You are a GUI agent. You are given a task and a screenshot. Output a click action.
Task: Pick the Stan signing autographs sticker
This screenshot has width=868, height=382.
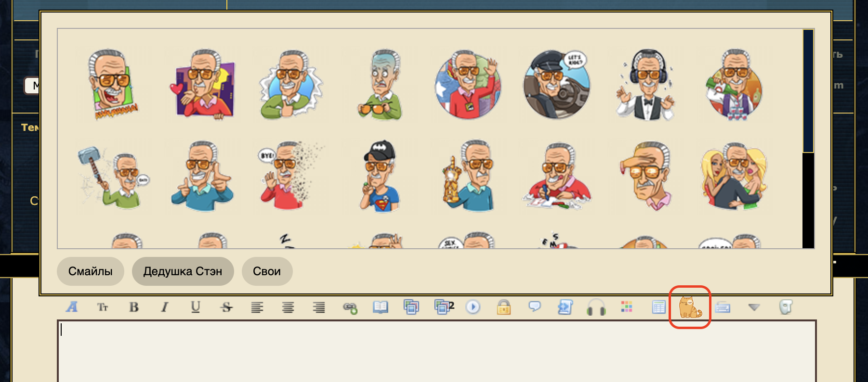(x=557, y=177)
